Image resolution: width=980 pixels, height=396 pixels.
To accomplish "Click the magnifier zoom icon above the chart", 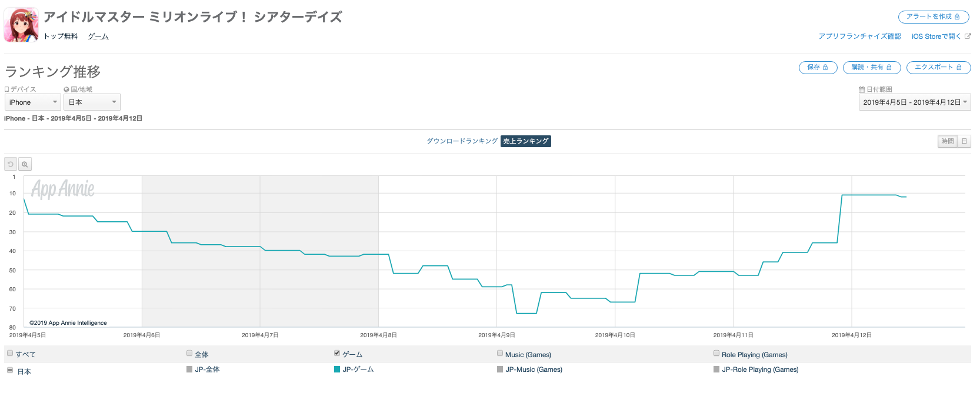I will coord(25,164).
